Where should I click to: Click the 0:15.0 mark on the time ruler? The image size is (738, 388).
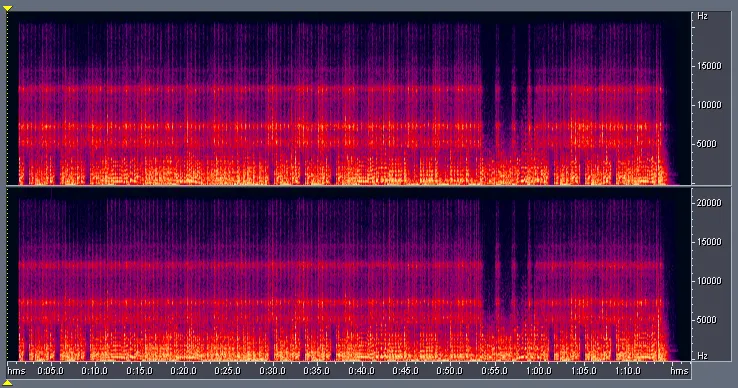point(139,371)
